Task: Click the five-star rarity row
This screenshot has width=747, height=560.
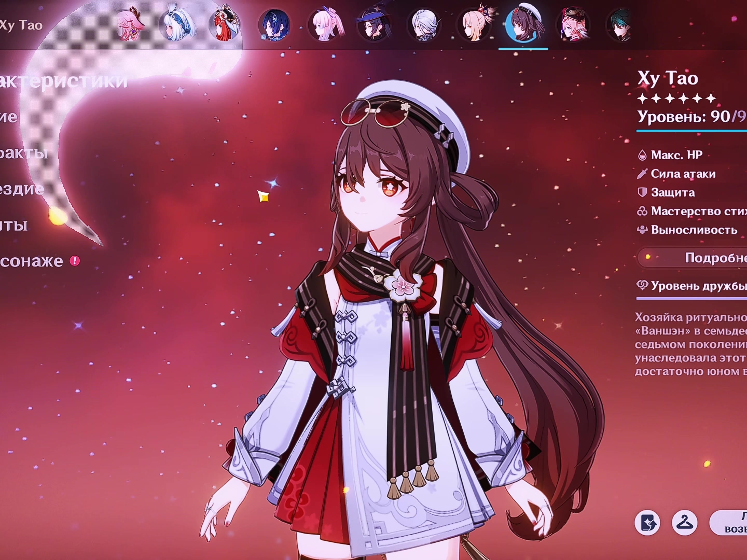Action: (x=677, y=99)
